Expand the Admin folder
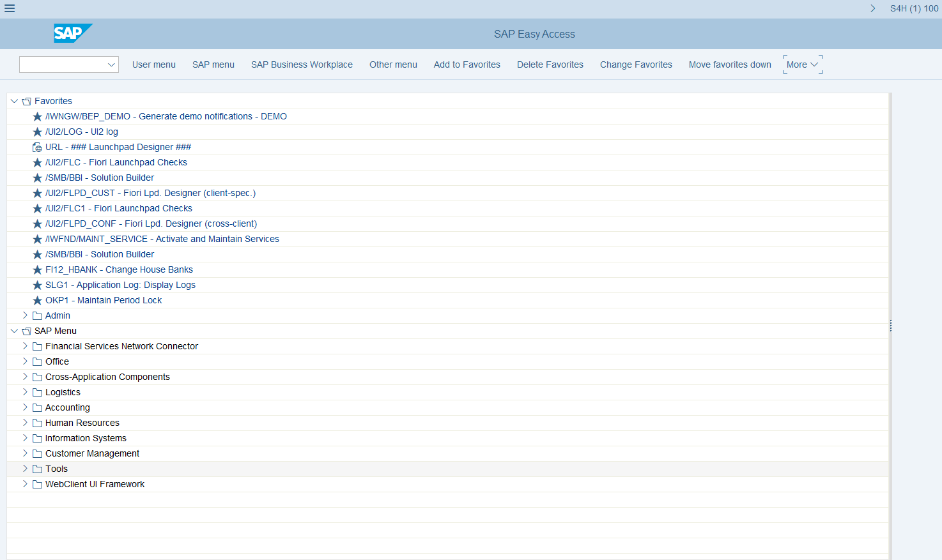The height and width of the screenshot is (560, 942). click(x=25, y=315)
